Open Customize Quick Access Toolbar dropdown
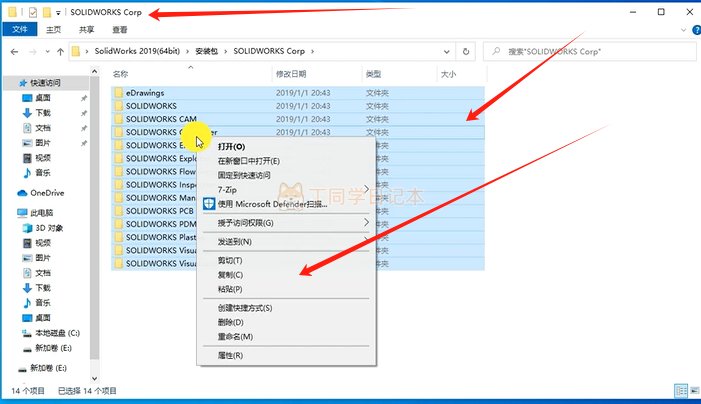Screen dimensions: 701x404 [58, 13]
